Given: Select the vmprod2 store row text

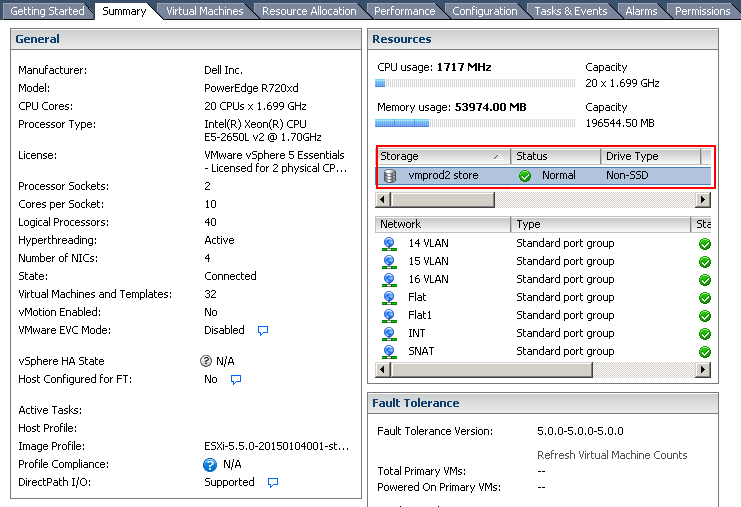Looking at the screenshot, I should tap(443, 175).
